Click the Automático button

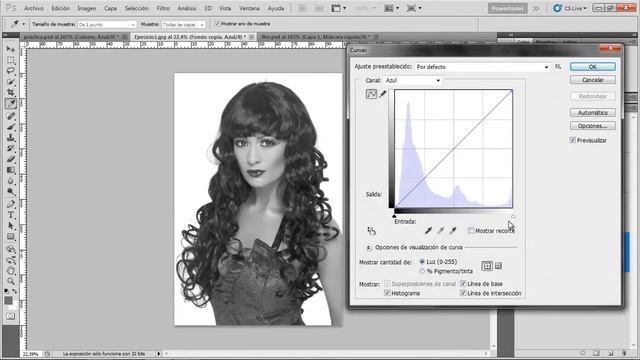(593, 112)
